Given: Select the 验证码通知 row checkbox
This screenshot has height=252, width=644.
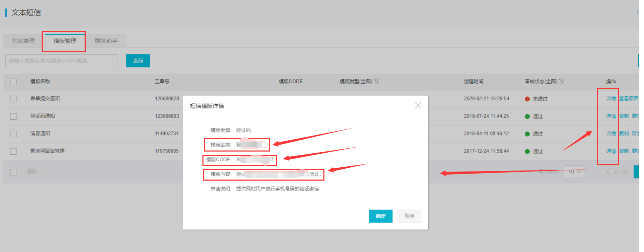Looking at the screenshot, I should pos(14,117).
